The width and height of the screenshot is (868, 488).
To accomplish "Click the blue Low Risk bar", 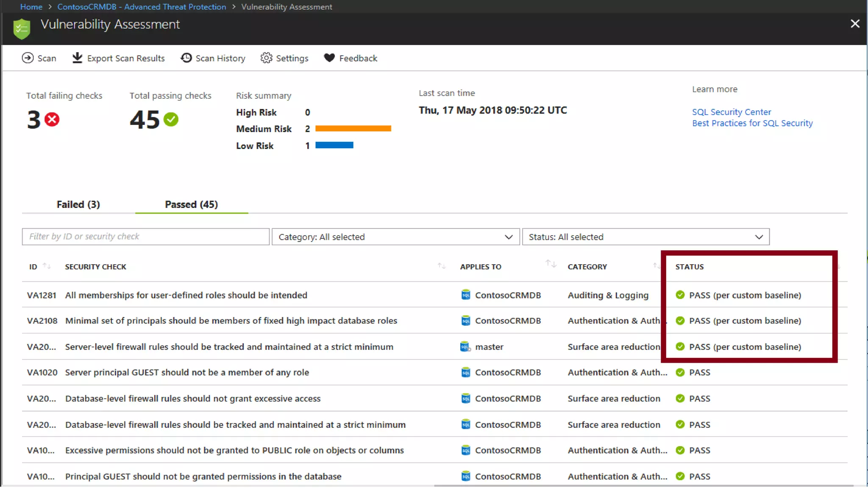I will click(334, 145).
